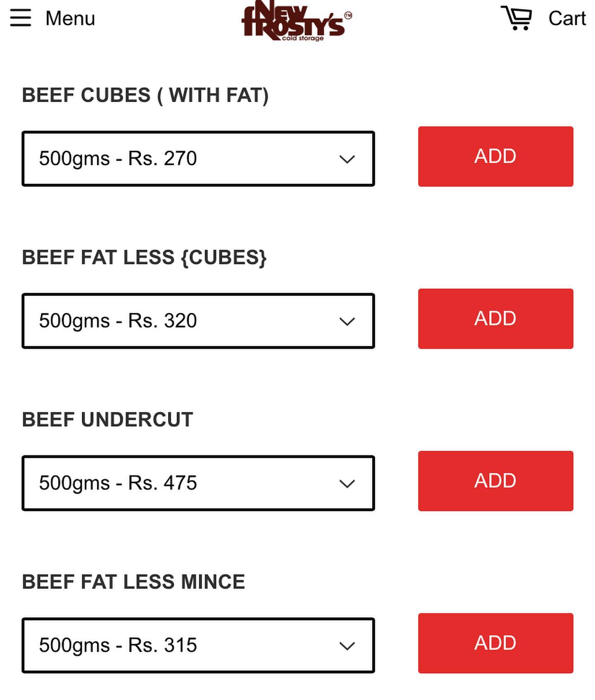Click the Beef Cubes (With Fat) title
The image size is (595, 700).
pyautogui.click(x=145, y=95)
